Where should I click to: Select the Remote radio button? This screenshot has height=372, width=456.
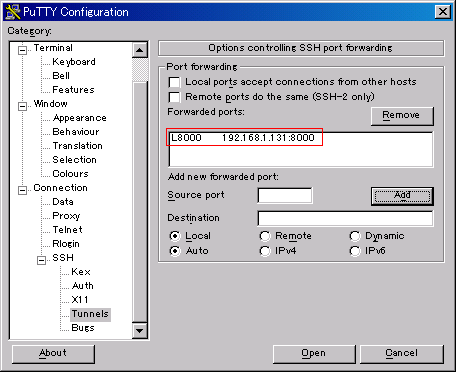(x=265, y=236)
